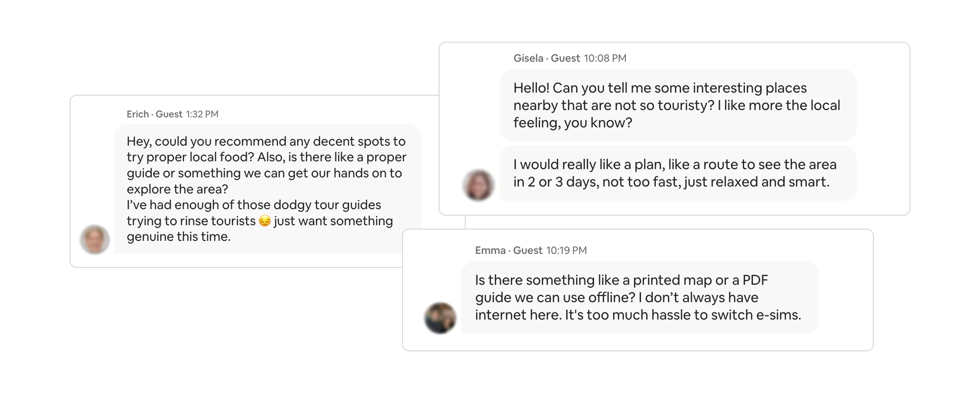Click the Guest label next to Erich
This screenshot has width=980, height=393.
coord(169,114)
